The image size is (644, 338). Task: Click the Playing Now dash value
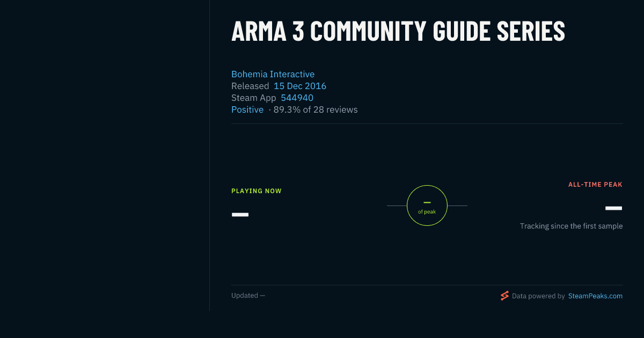pyautogui.click(x=240, y=215)
